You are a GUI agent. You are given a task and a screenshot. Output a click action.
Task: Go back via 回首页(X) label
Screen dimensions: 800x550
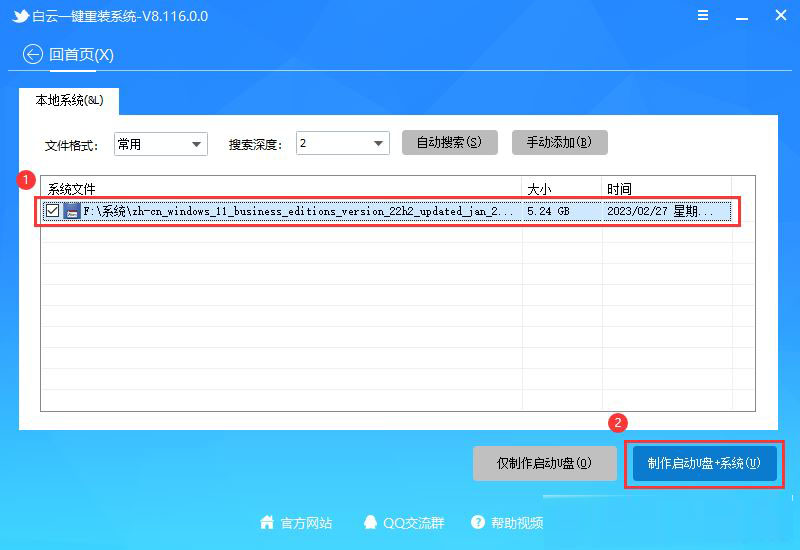point(81,55)
